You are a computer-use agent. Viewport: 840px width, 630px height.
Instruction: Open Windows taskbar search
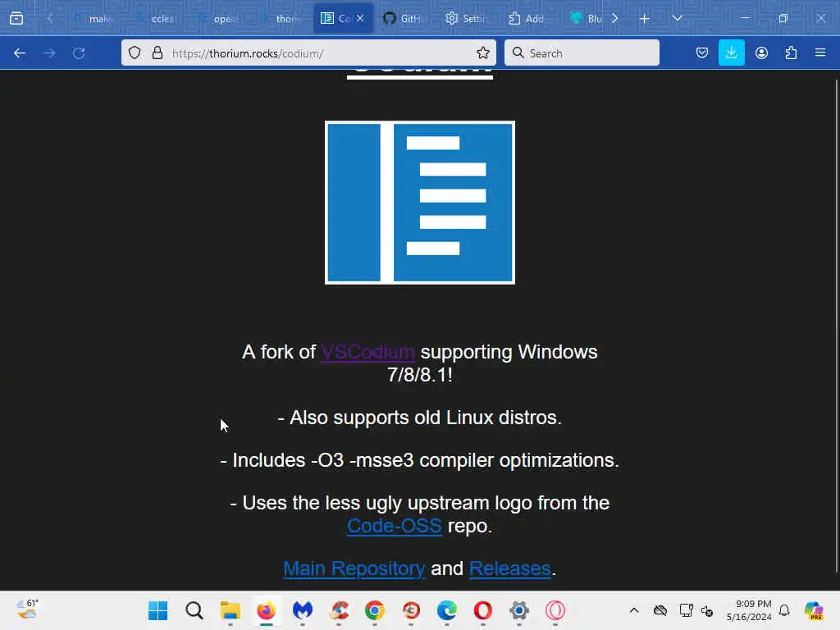point(194,610)
